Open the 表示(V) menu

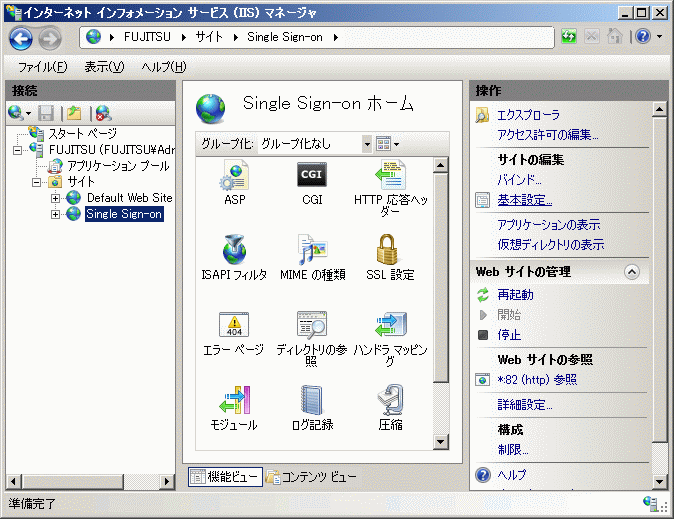click(x=104, y=67)
